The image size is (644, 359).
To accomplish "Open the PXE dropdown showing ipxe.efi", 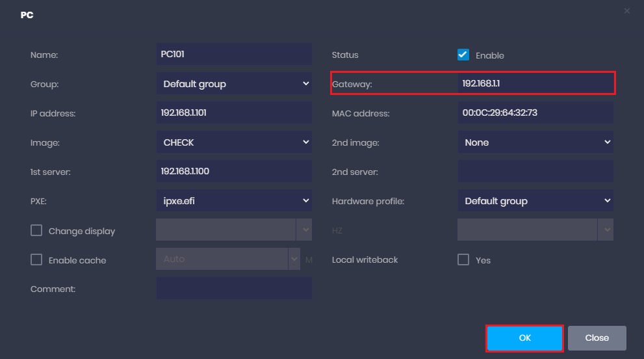I will (234, 201).
